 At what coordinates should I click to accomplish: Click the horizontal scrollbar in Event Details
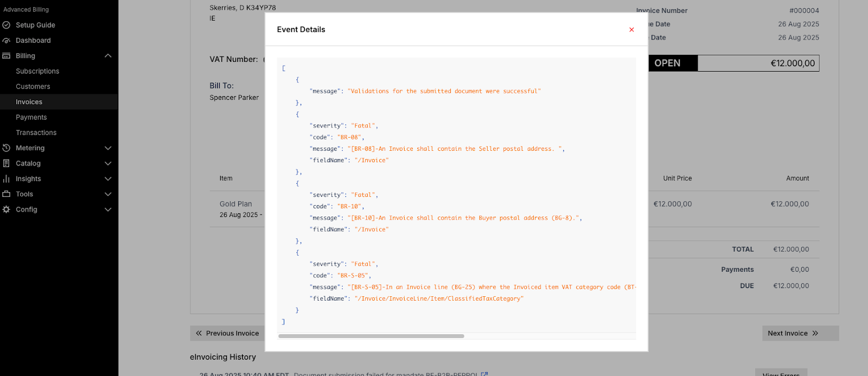pyautogui.click(x=371, y=336)
